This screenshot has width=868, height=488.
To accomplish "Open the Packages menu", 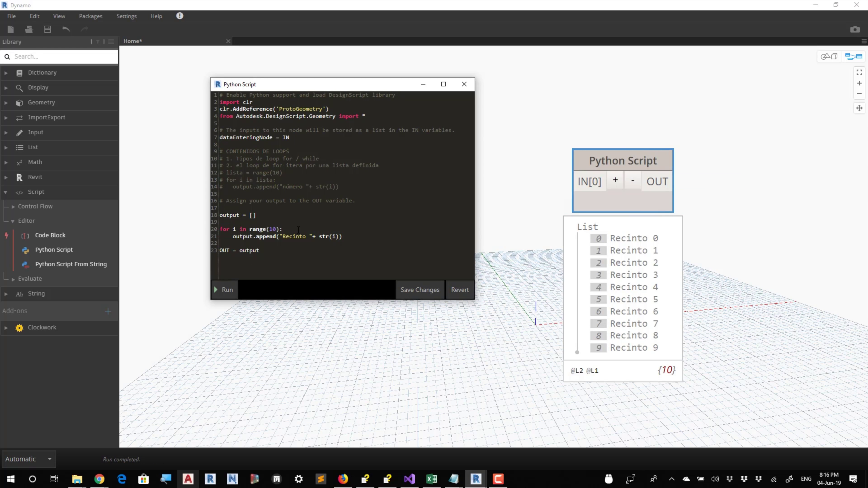I will click(x=90, y=16).
